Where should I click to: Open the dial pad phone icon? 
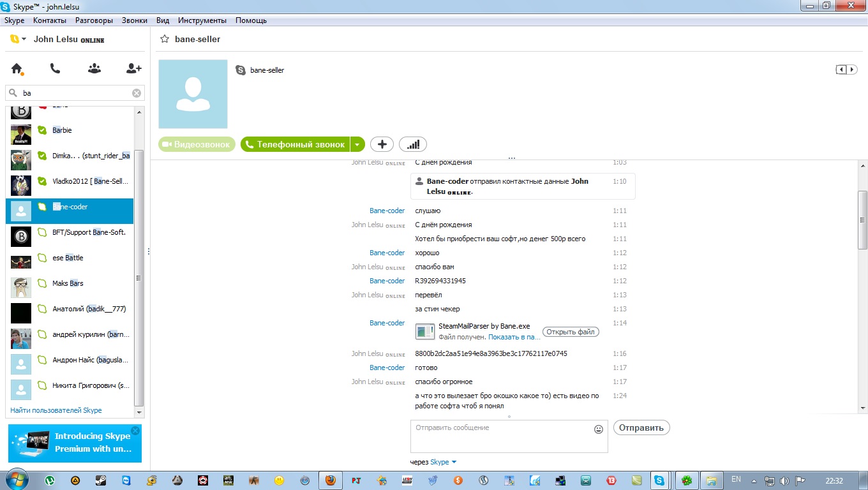pyautogui.click(x=56, y=69)
